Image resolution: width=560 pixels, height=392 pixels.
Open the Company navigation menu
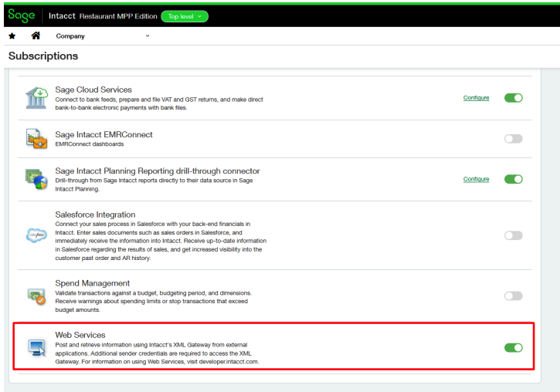tap(70, 36)
